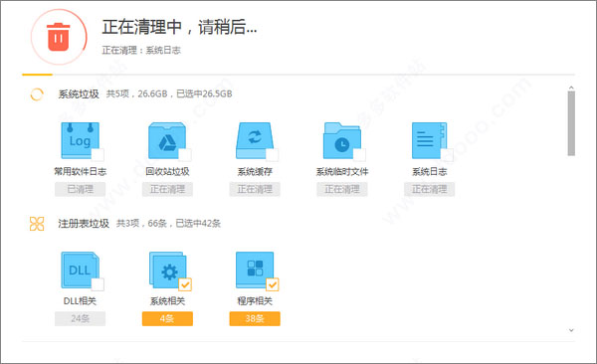This screenshot has width=597, height=364.
Task: Collapse the 注册表垃圾 section header
Action: pos(84,224)
